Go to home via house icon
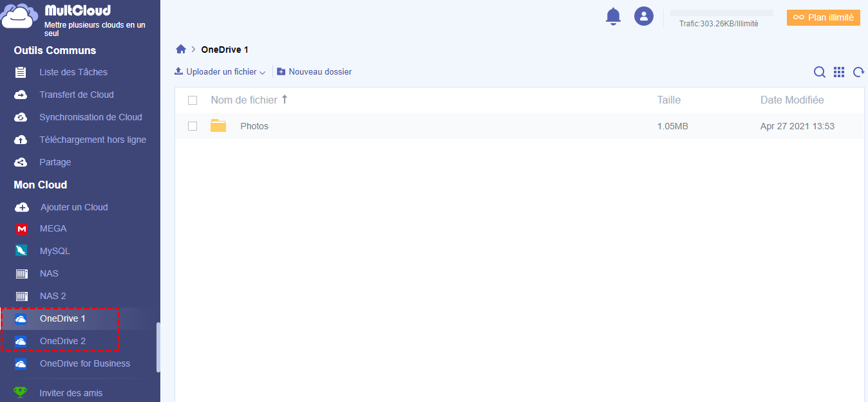Screen dimensions: 868x402 pyautogui.click(x=181, y=50)
